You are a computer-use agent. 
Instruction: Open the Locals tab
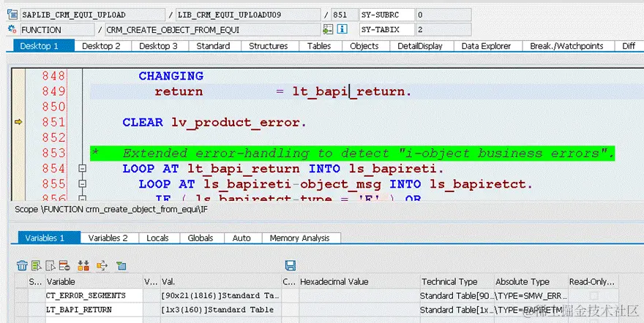coord(159,237)
